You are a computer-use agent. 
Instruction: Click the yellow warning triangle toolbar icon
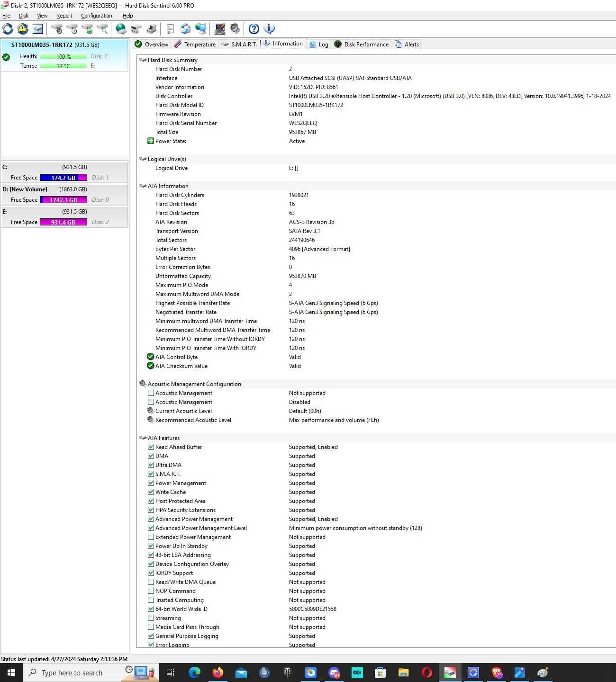click(x=23, y=29)
